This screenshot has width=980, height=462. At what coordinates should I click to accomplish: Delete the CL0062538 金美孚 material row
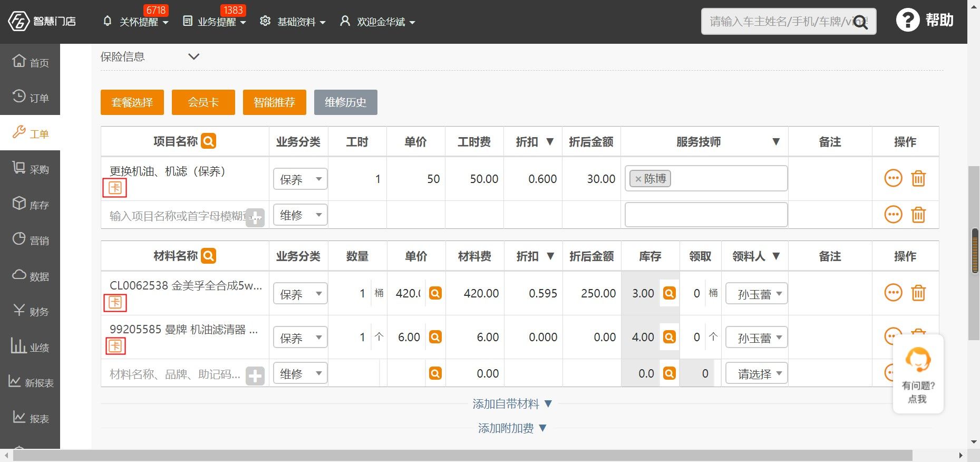(x=918, y=293)
